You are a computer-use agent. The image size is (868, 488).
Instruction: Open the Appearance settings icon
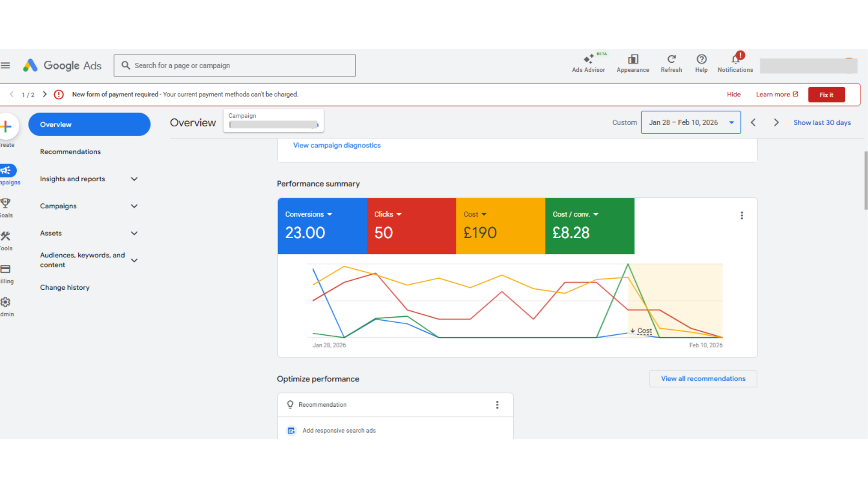[x=632, y=60]
